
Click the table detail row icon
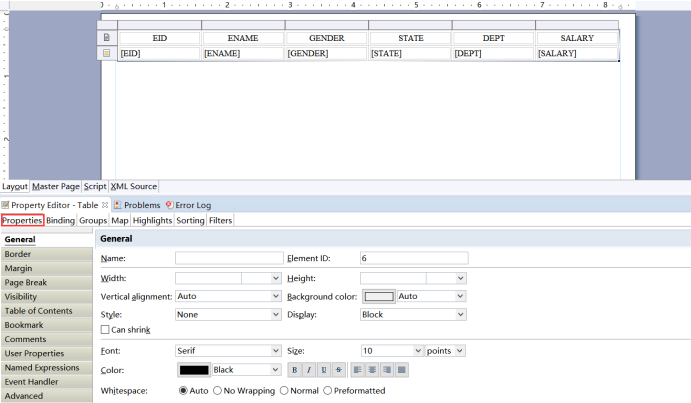point(107,53)
